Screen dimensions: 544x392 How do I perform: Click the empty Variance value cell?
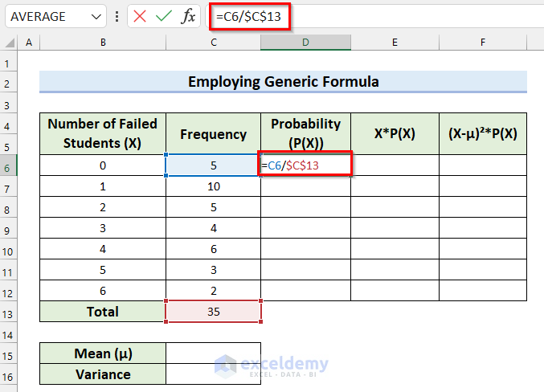coord(213,374)
